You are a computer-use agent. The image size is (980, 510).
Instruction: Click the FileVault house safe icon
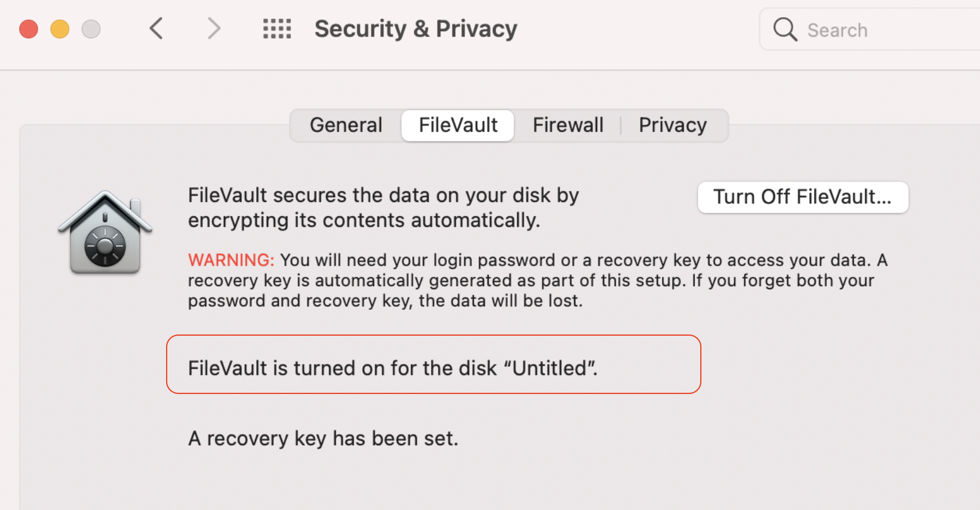(x=105, y=233)
